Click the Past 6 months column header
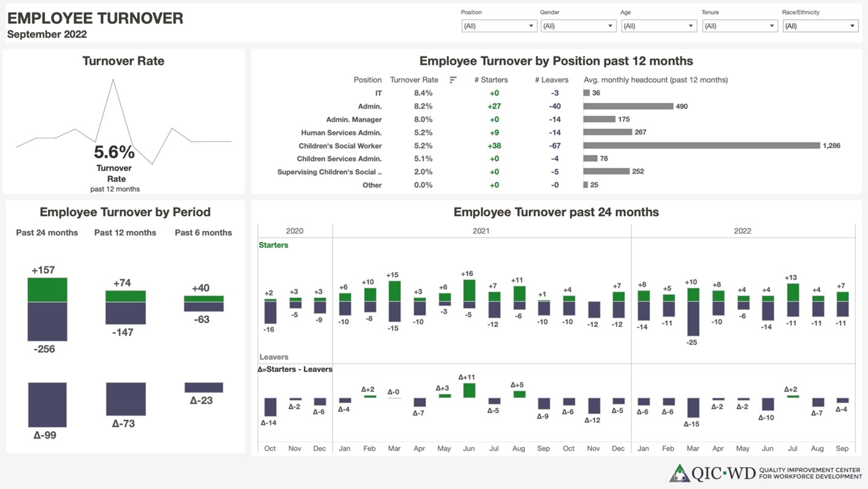 pos(203,232)
